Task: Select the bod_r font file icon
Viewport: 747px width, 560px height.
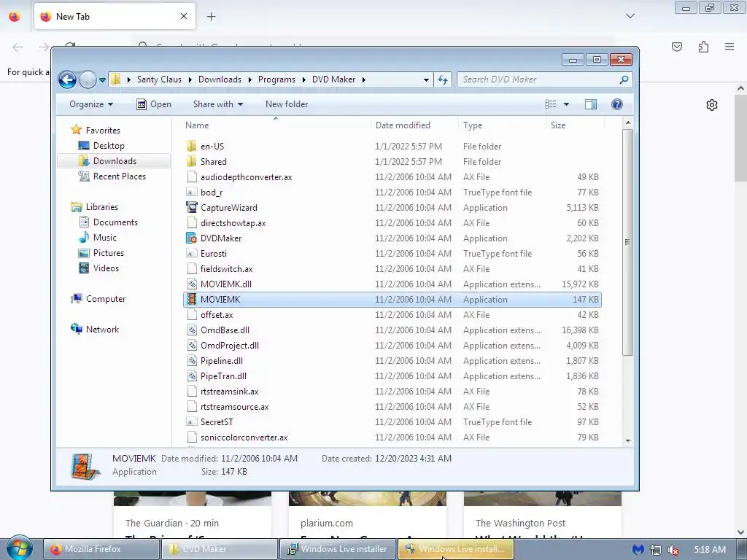Action: coord(192,192)
